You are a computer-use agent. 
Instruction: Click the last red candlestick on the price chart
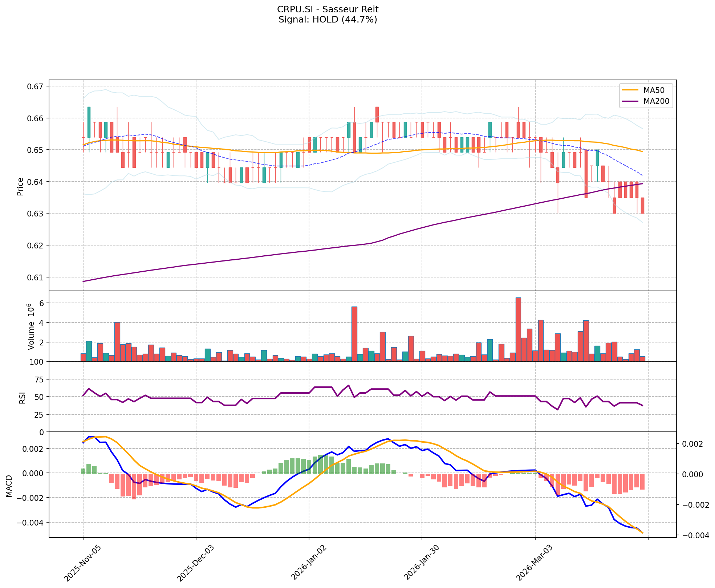(642, 205)
